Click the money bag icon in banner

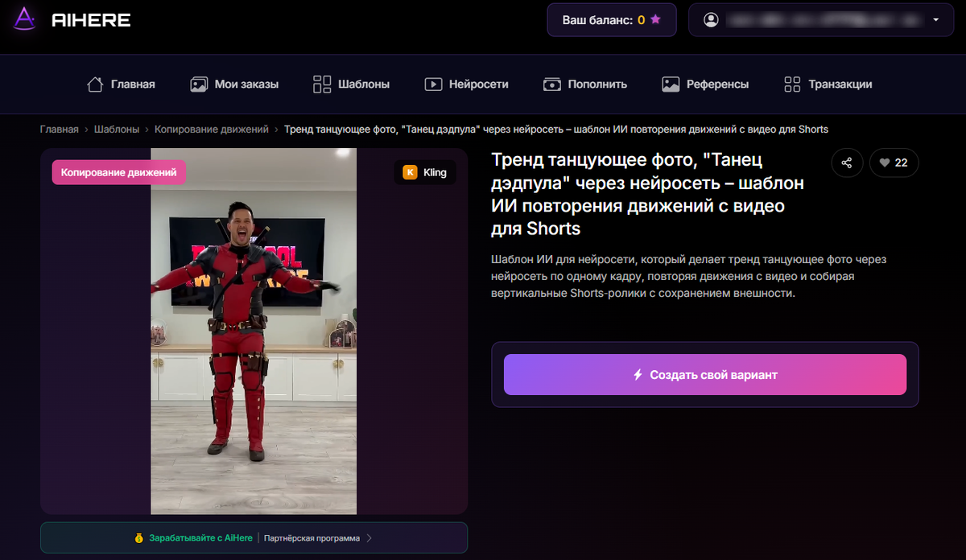point(139,537)
